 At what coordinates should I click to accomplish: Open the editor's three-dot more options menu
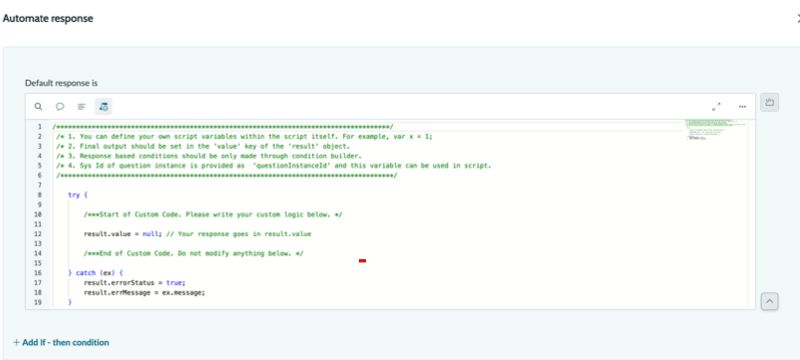pos(742,107)
